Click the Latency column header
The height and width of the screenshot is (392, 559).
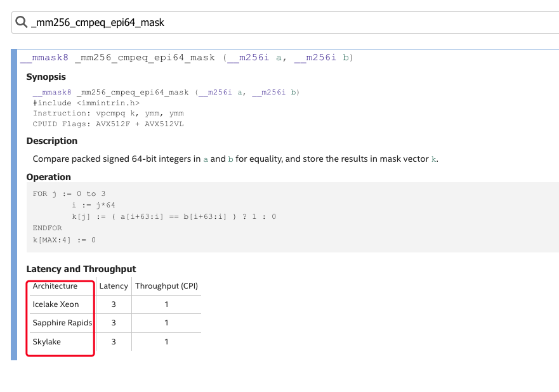coord(114,286)
